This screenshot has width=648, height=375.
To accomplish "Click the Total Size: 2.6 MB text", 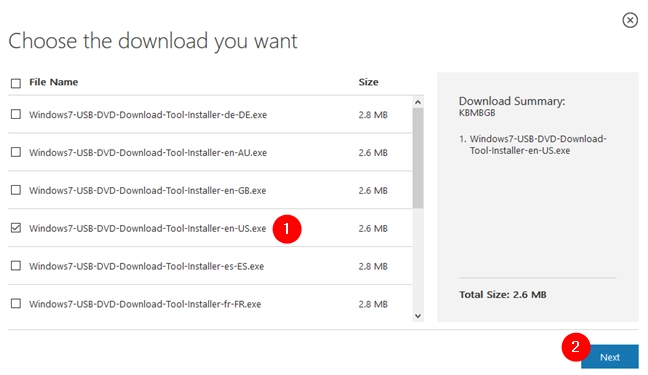I will tap(503, 295).
